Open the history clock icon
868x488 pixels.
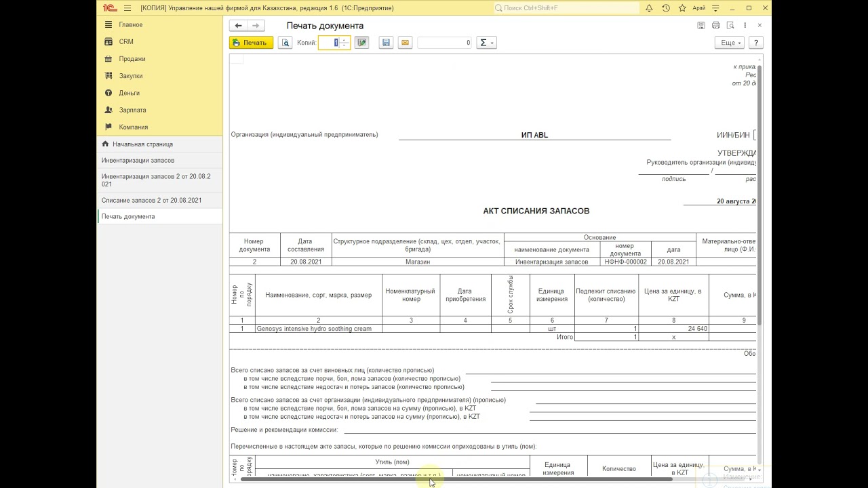click(666, 8)
